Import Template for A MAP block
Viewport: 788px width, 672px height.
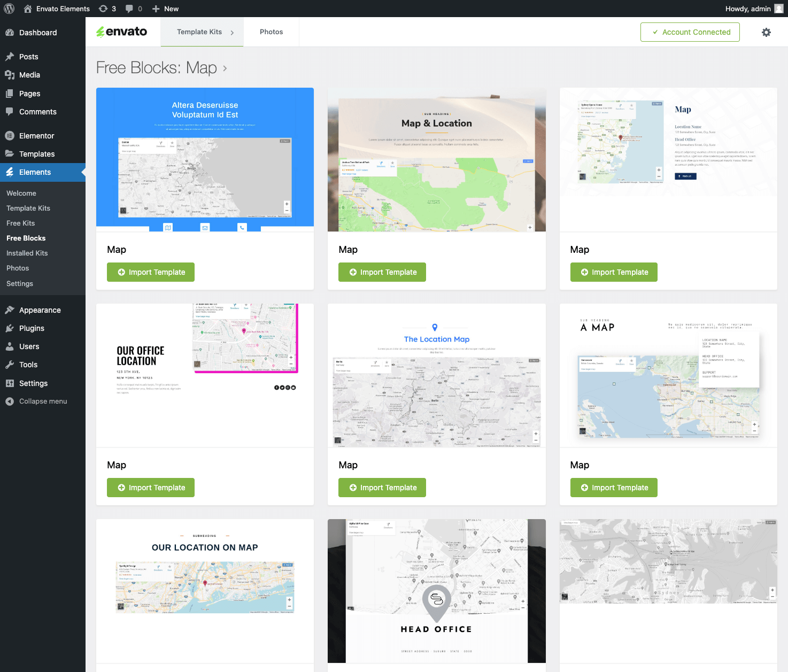point(614,488)
